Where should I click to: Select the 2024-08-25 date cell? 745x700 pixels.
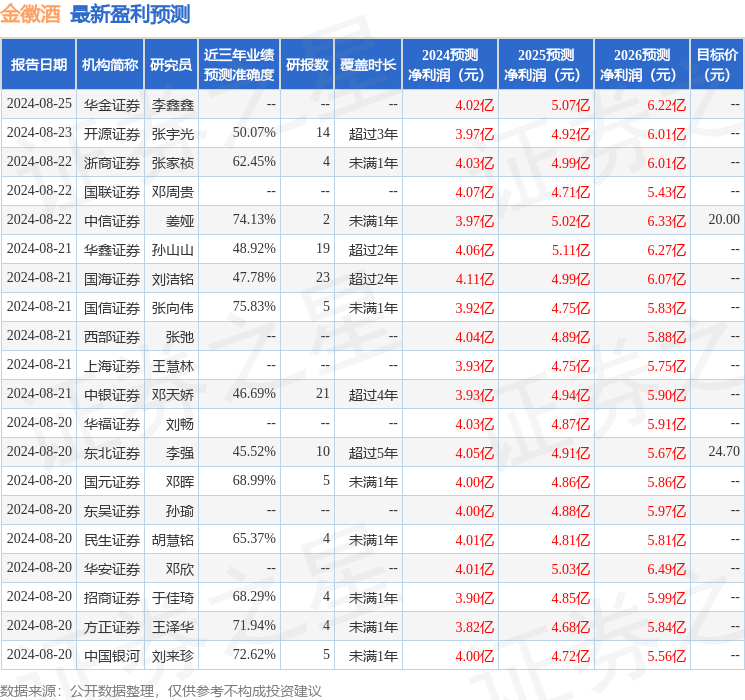point(39,104)
